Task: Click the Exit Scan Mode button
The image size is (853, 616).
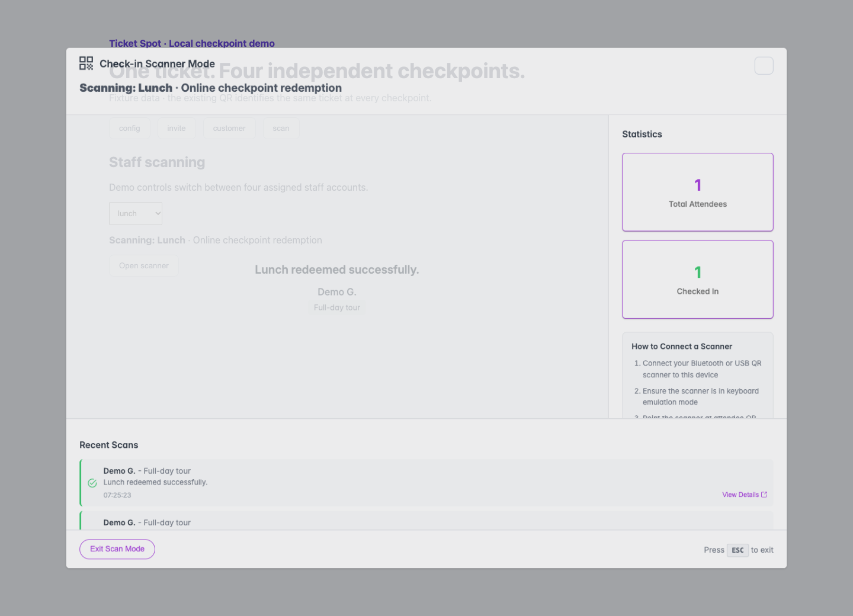Action: click(117, 549)
